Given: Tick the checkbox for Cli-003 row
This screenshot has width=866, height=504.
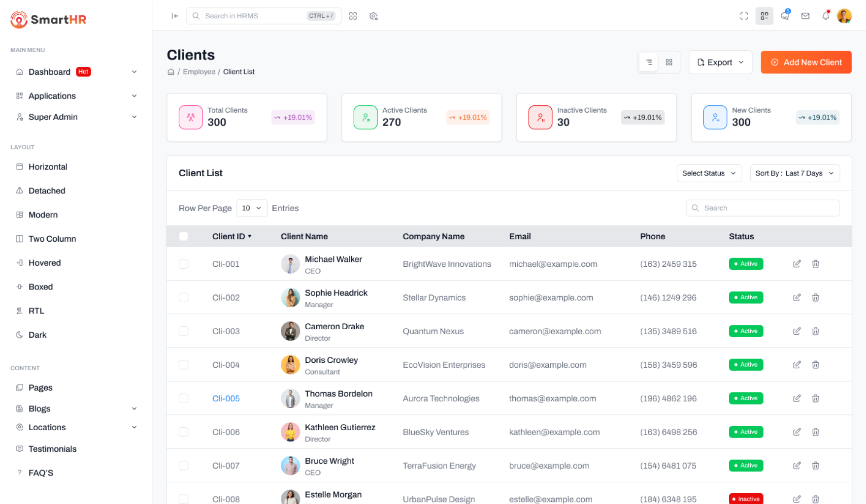Looking at the screenshot, I should 184,331.
